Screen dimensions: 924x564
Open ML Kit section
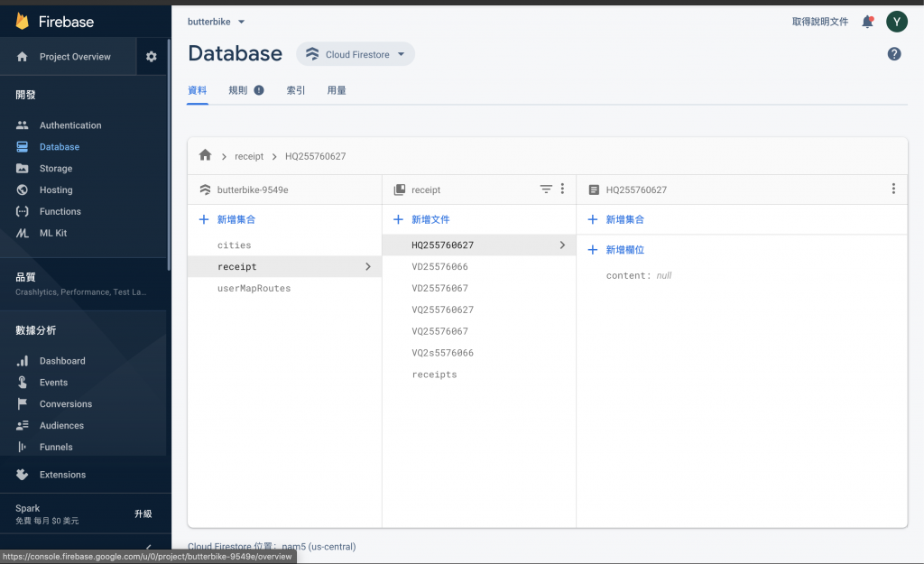tap(53, 233)
